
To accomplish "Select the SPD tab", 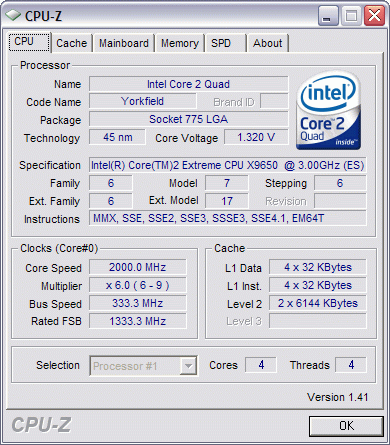I will tap(225, 43).
